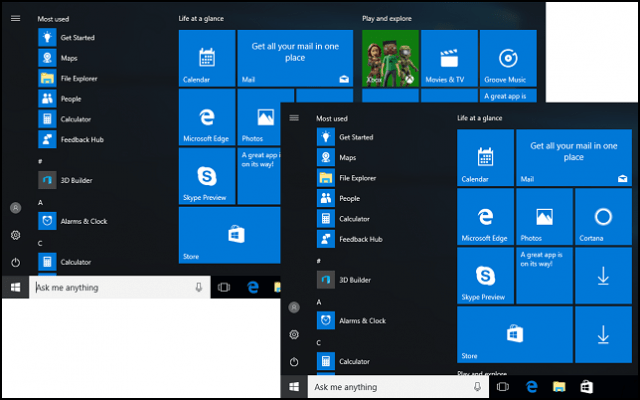Open the Groove Music tile

click(508, 58)
